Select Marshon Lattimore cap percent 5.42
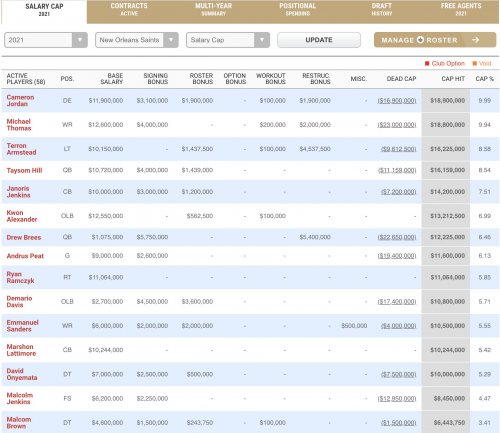The height and width of the screenshot is (433, 500). click(484, 350)
